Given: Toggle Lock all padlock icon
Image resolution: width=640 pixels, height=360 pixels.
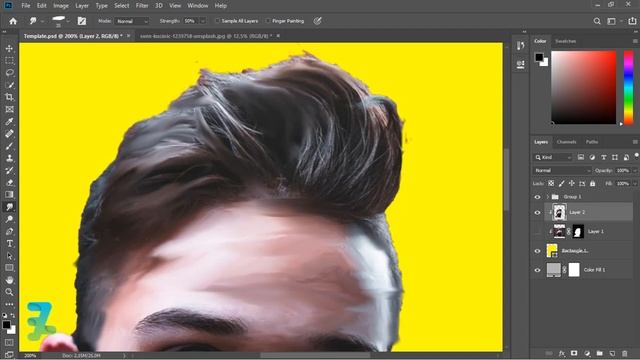Looking at the screenshot, I should 592,184.
